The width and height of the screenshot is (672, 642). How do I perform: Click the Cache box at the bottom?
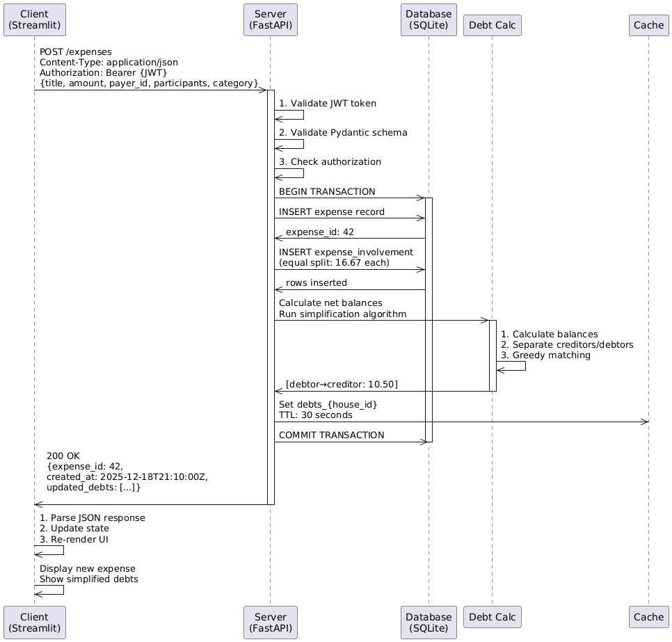(x=648, y=617)
